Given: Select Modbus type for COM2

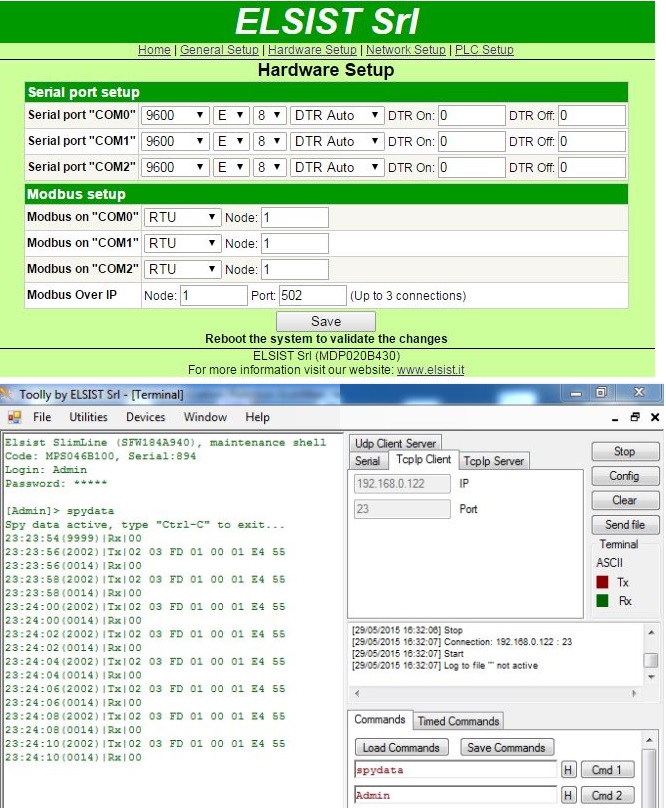Looking at the screenshot, I should 183,269.
